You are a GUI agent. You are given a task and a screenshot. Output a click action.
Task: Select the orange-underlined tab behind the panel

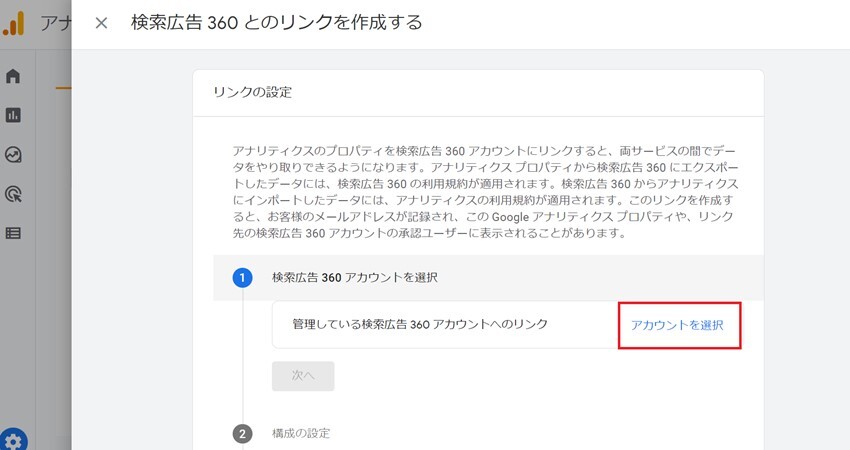click(63, 87)
